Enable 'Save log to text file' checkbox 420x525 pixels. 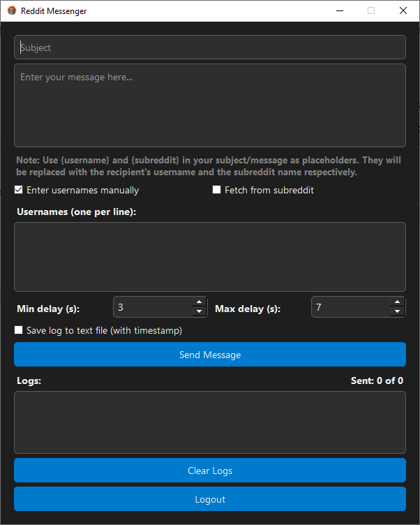(19, 330)
